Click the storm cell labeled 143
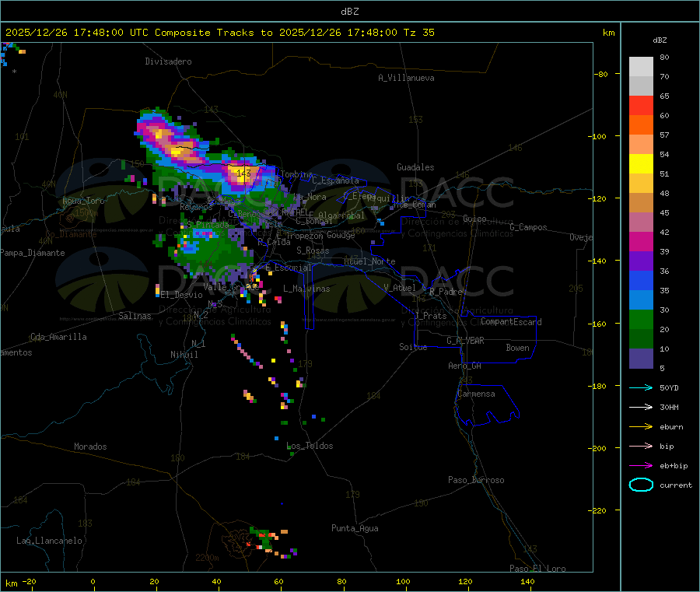The height and width of the screenshot is (592, 700). tap(243, 173)
